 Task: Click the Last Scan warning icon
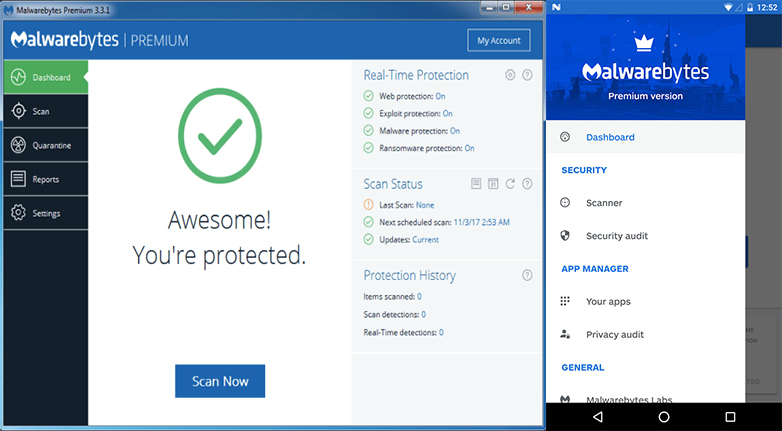click(369, 205)
